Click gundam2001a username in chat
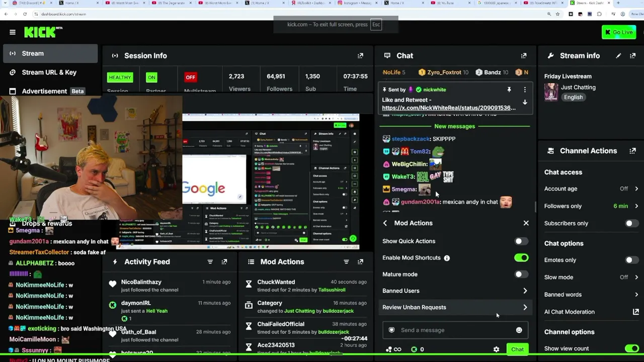The height and width of the screenshot is (362, 644). pyautogui.click(x=420, y=202)
